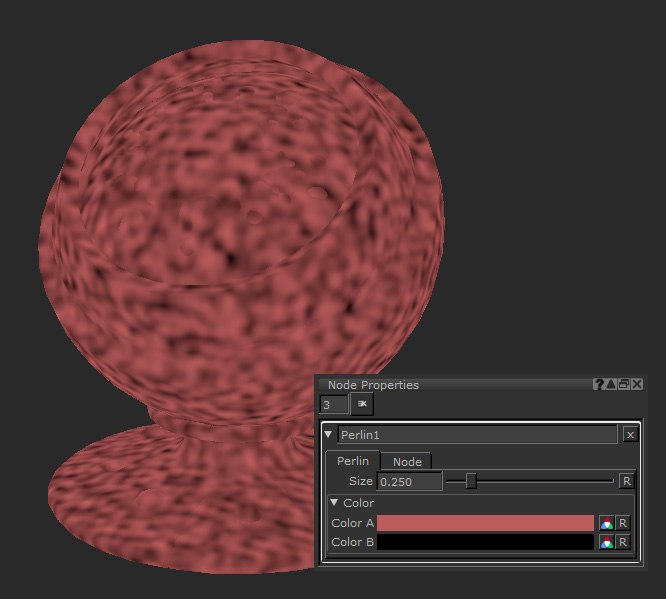Click the Perlin1 node name field
666x599 pixels.
pyautogui.click(x=477, y=435)
